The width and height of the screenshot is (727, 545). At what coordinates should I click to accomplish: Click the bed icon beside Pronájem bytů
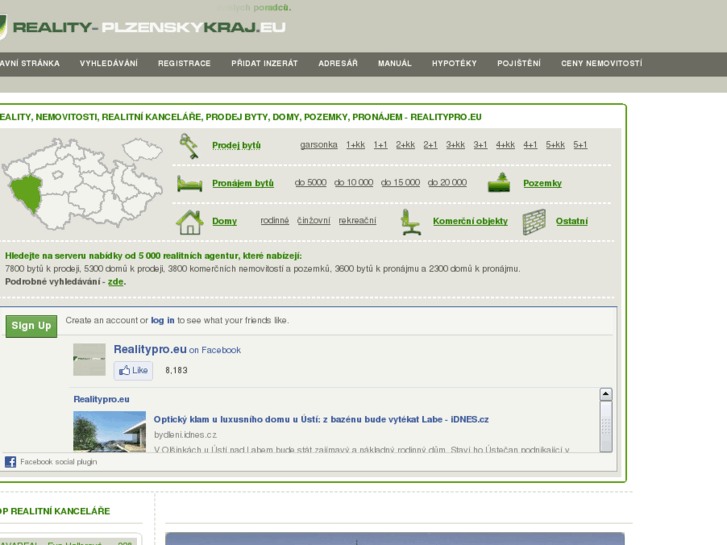point(190,184)
